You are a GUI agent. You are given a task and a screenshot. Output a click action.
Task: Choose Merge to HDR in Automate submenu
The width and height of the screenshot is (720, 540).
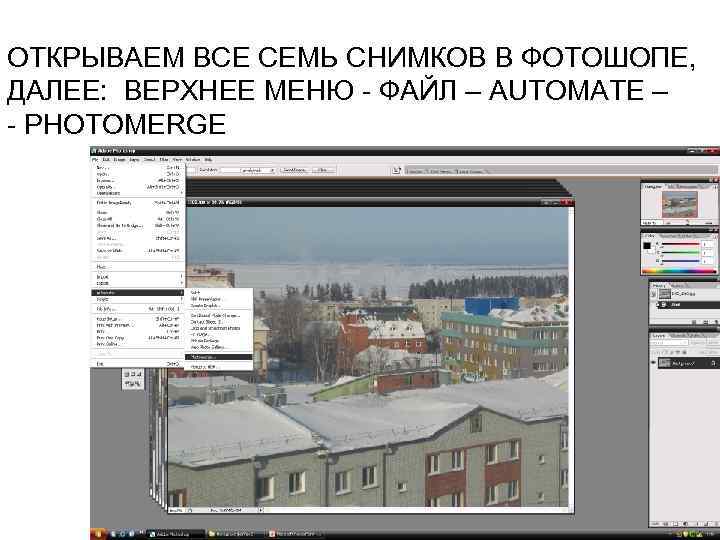[x=219, y=367]
